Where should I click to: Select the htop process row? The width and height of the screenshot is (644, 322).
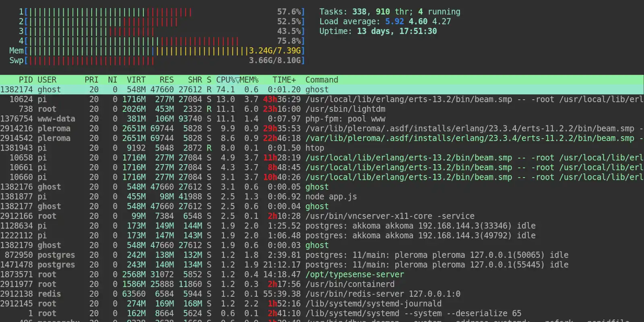[322, 148]
